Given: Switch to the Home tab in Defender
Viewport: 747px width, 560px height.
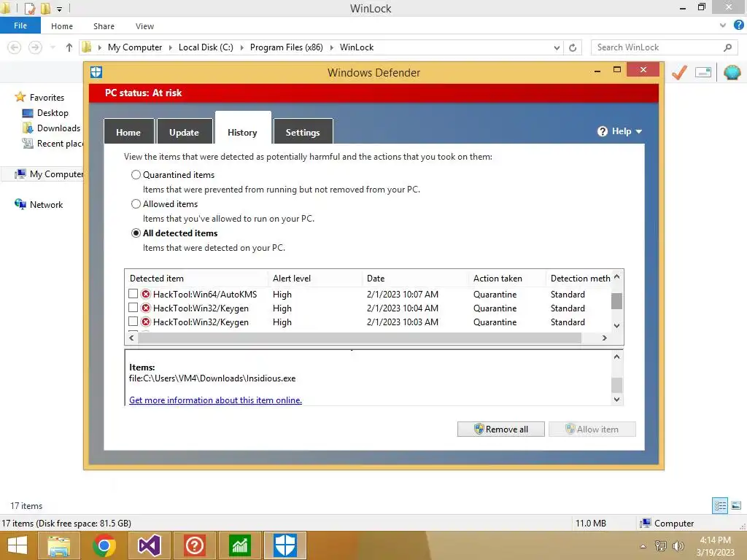Looking at the screenshot, I should coord(128,132).
